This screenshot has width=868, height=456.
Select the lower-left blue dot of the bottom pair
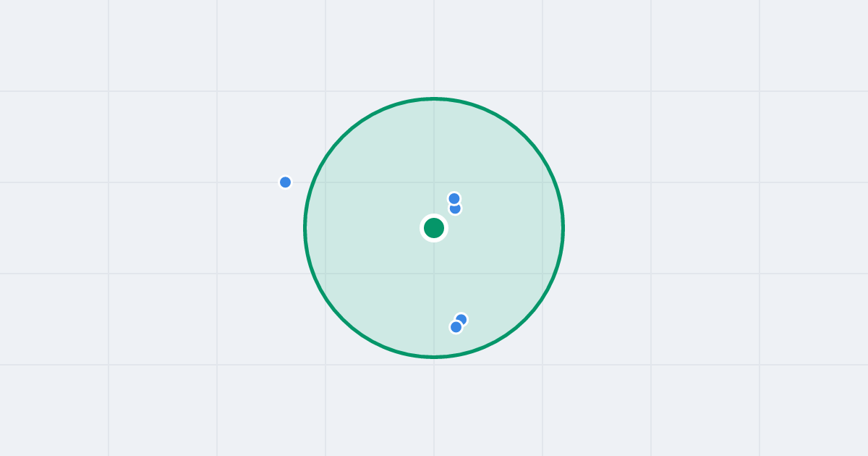pos(456,327)
